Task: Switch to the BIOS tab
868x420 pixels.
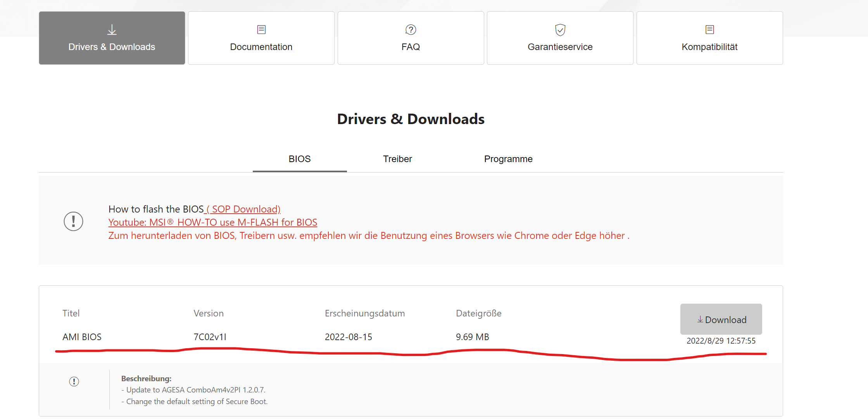Action: point(299,159)
